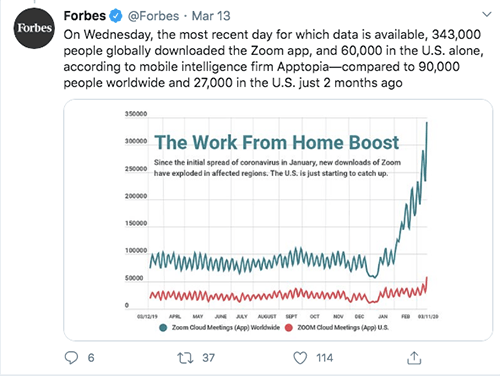Click the Zoom Cloud Meetings Worldwide legend label
Image resolution: width=500 pixels, height=376 pixels.
226,328
